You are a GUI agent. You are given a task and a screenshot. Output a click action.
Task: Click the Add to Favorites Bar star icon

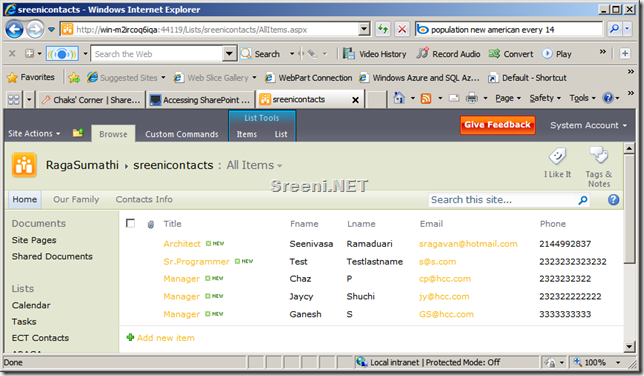(74, 78)
